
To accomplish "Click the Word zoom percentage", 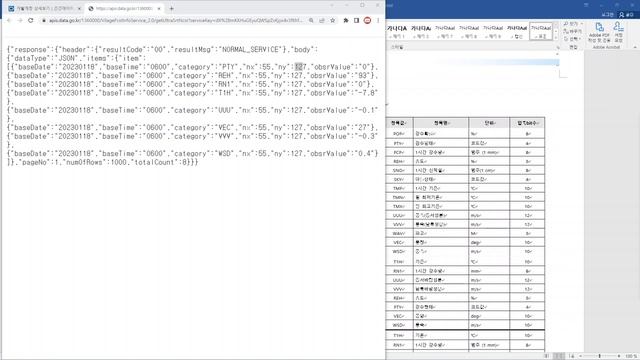I will tap(631, 356).
